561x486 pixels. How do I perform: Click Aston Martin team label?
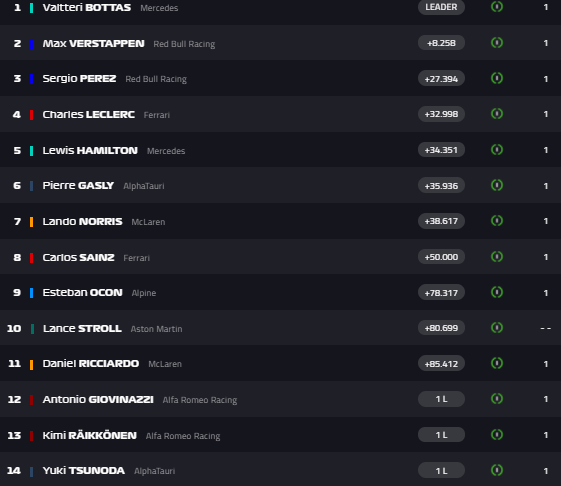click(156, 329)
